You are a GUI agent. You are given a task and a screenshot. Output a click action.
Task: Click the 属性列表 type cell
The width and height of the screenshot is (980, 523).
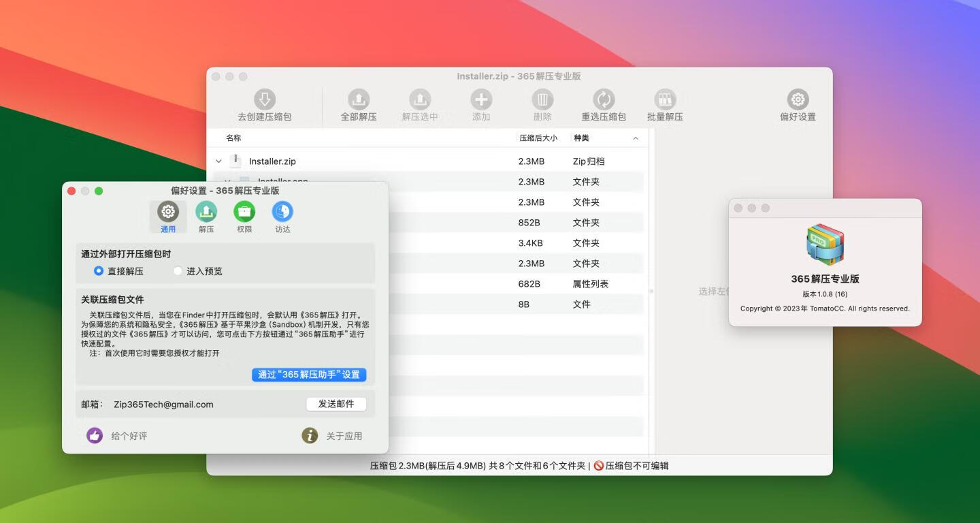point(591,284)
